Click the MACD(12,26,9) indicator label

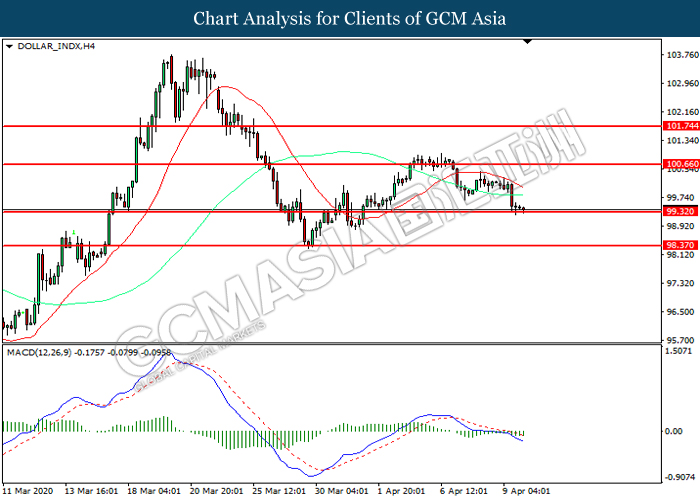tap(39, 353)
